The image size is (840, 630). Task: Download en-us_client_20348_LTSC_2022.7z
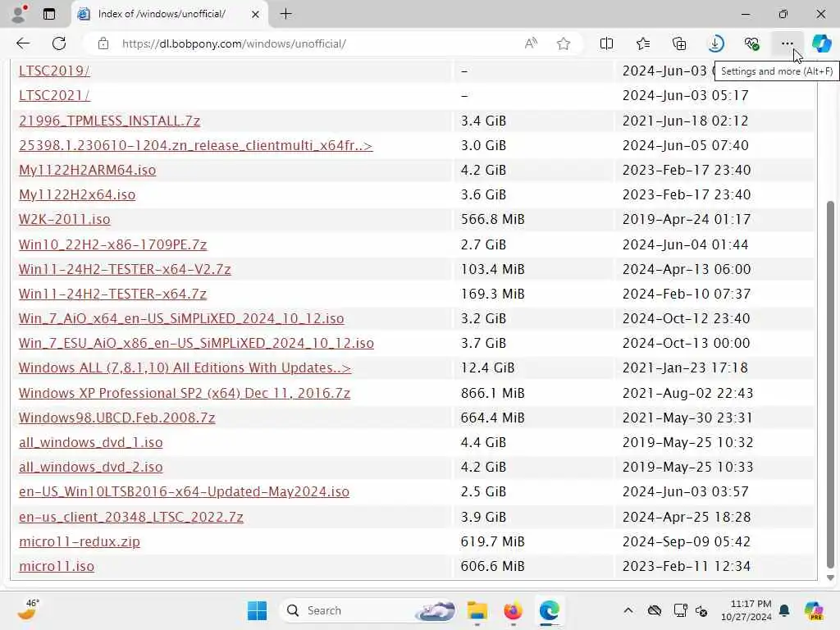pos(130,517)
